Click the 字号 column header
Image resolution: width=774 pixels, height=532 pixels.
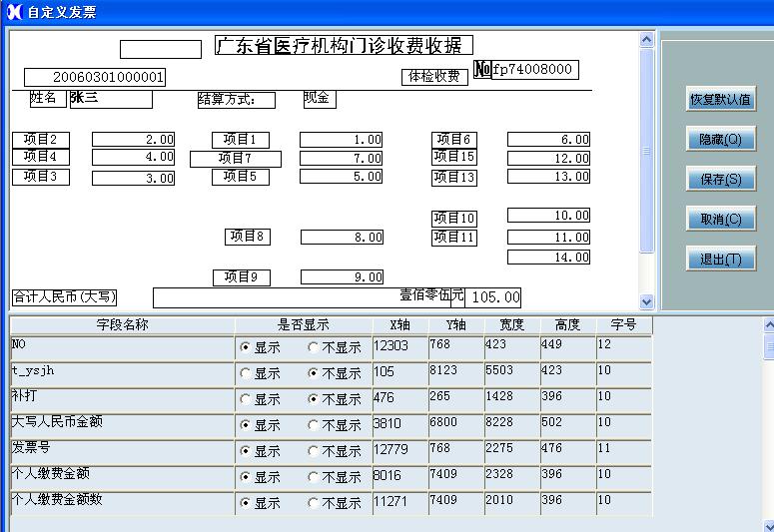click(623, 324)
